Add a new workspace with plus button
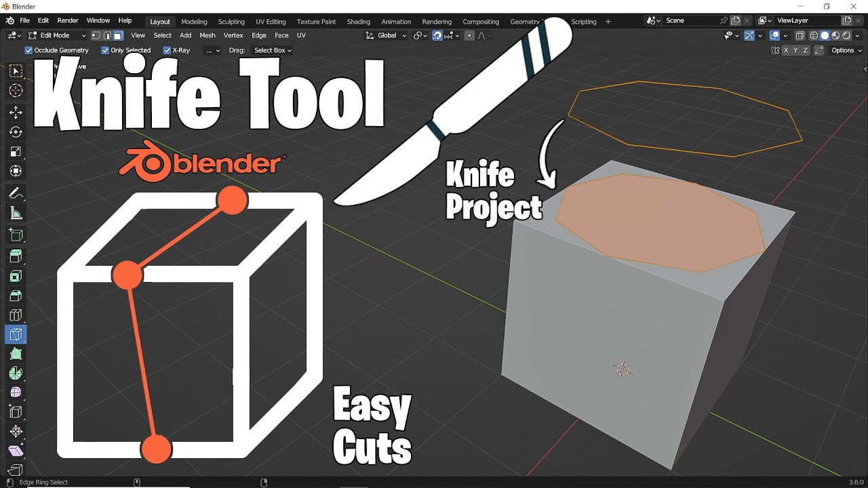 pyautogui.click(x=608, y=22)
